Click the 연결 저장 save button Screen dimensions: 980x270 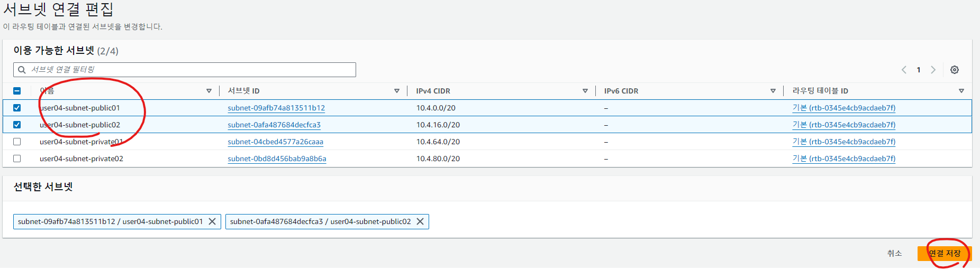(x=945, y=253)
